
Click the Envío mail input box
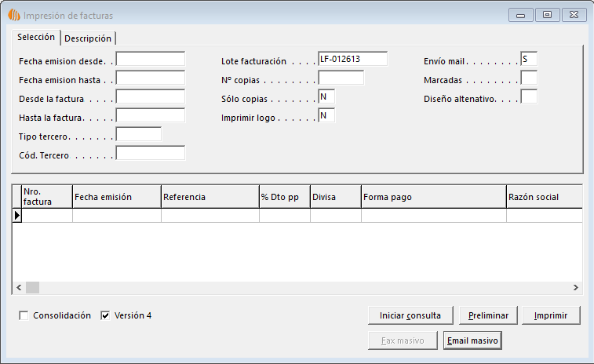(529, 59)
